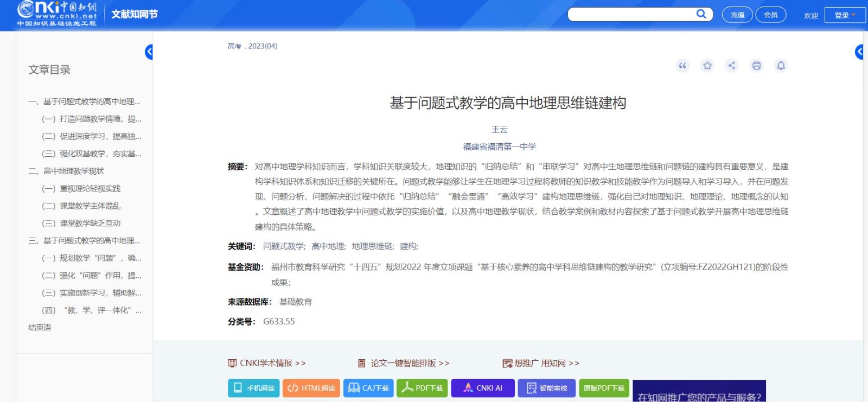Open the CNKI logo homepage
This screenshot has width=868, height=402.
pos(57,14)
